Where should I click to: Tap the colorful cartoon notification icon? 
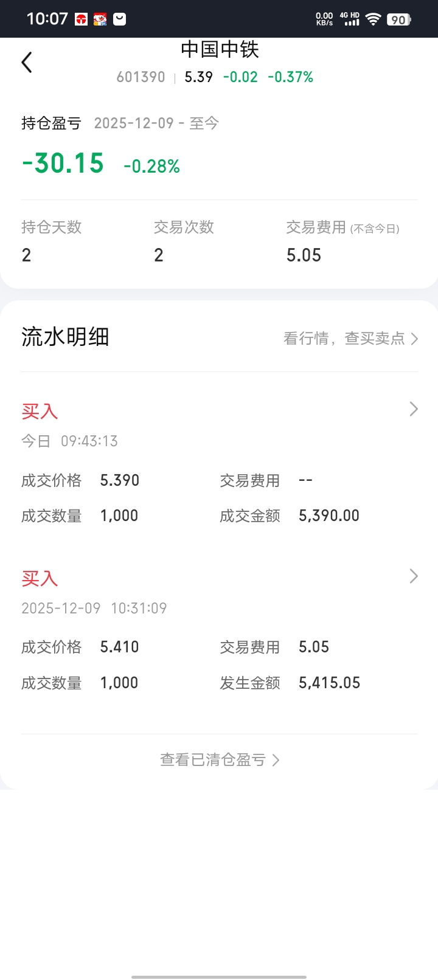point(100,19)
